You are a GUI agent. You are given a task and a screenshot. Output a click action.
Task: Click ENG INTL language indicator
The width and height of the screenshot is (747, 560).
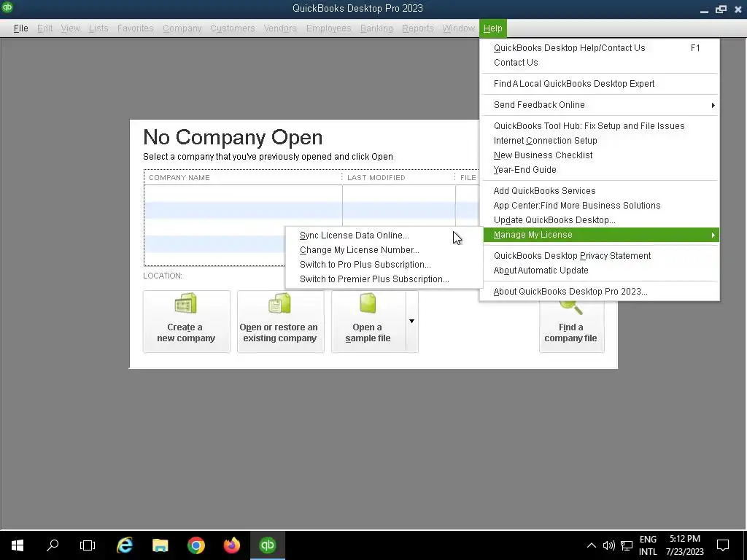point(648,545)
